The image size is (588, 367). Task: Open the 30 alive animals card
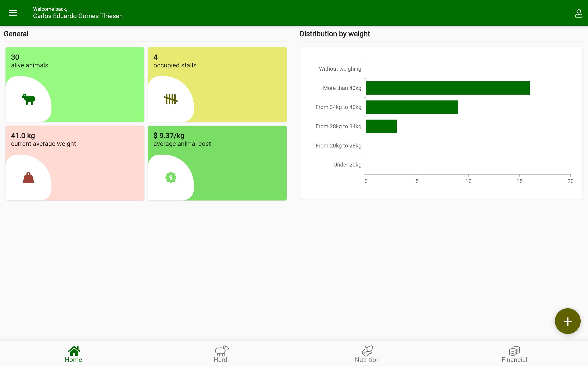click(75, 85)
